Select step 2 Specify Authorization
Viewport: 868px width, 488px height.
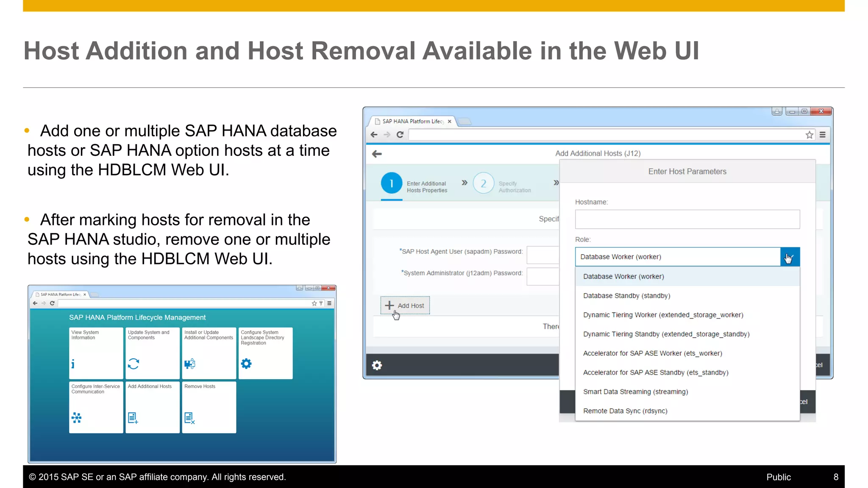(502, 183)
